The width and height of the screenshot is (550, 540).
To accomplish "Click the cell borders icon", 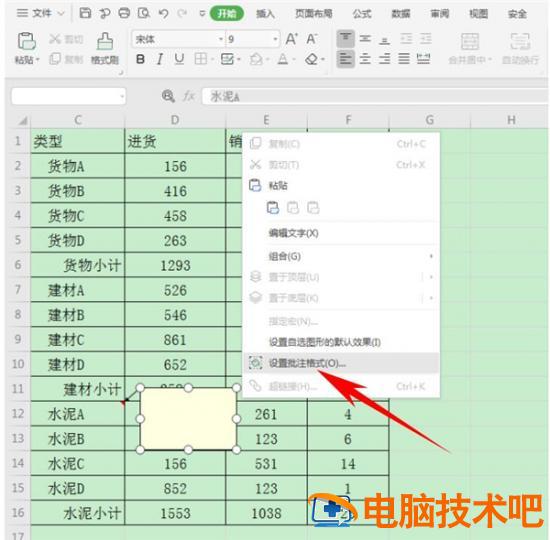I will click(201, 59).
